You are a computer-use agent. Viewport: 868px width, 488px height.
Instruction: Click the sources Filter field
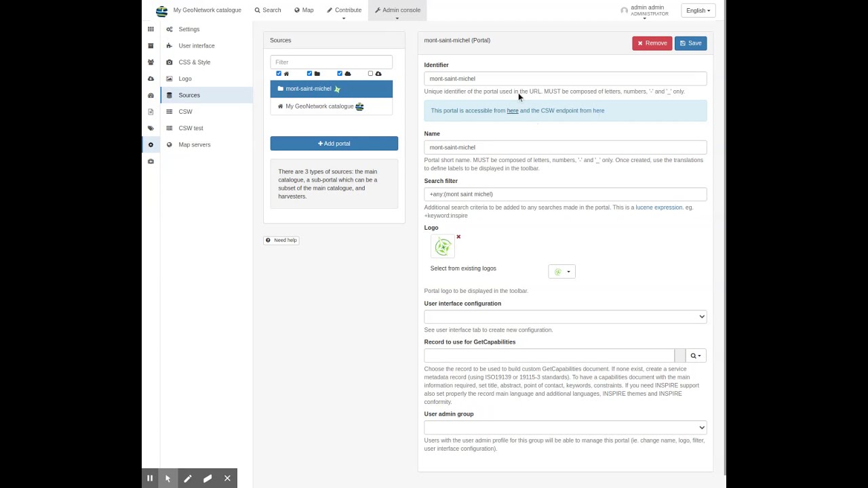pyautogui.click(x=332, y=62)
